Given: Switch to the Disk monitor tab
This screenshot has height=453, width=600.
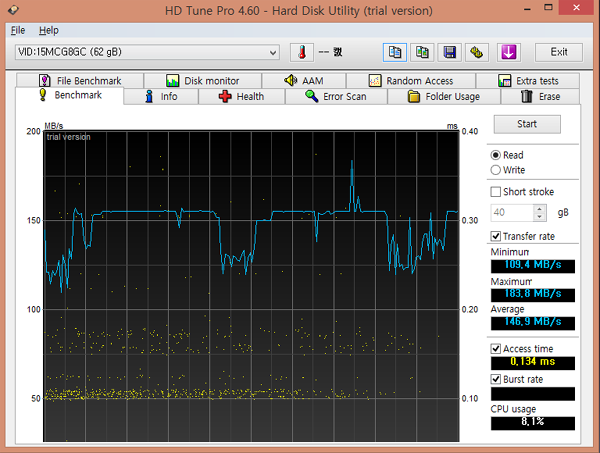Looking at the screenshot, I should point(203,81).
